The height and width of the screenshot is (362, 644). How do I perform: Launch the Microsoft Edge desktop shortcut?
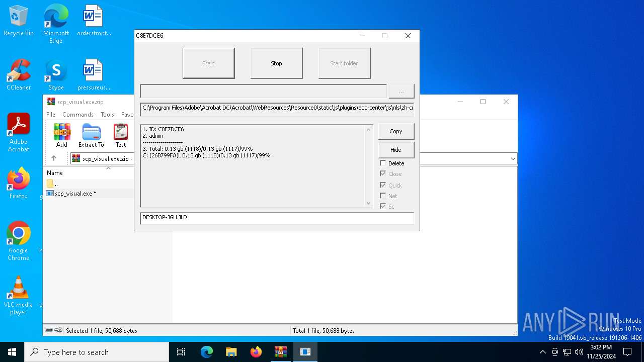coord(56,24)
